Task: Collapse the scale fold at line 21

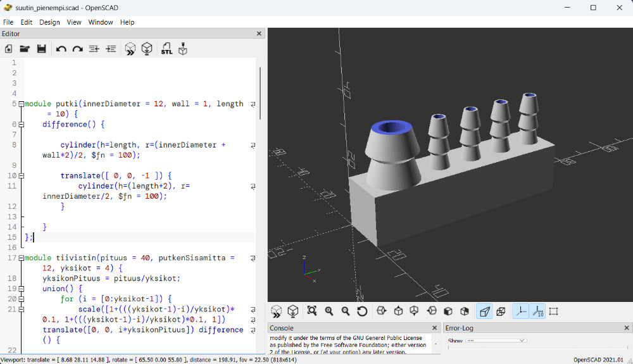Action: 21,310
